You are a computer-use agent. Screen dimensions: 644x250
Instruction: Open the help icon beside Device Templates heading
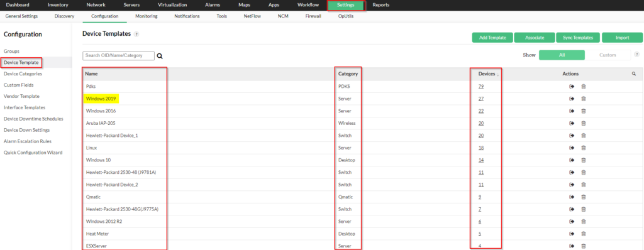(x=136, y=35)
